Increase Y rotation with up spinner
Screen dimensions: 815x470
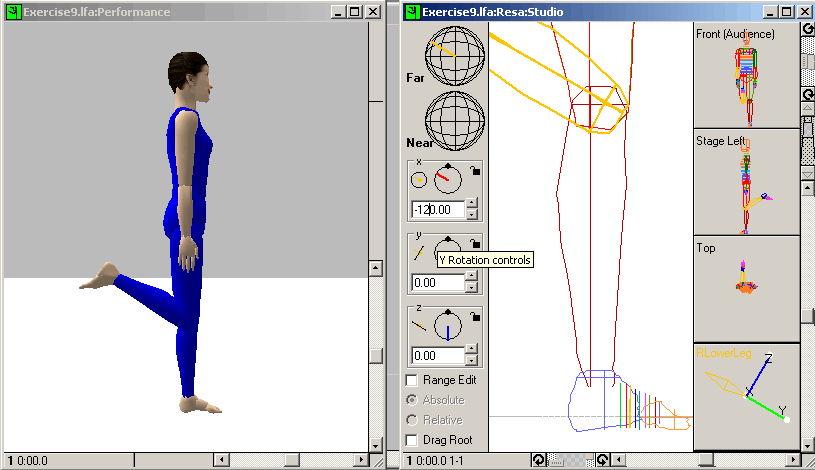coord(471,277)
